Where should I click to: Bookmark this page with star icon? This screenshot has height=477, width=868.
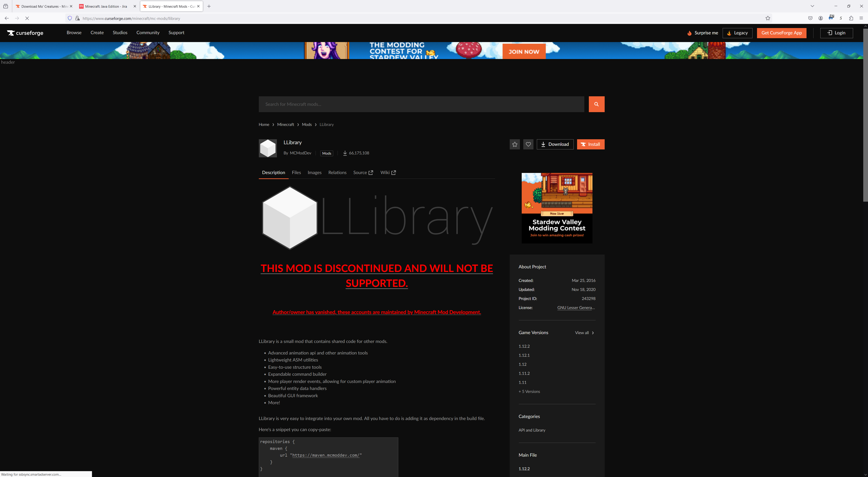point(768,18)
